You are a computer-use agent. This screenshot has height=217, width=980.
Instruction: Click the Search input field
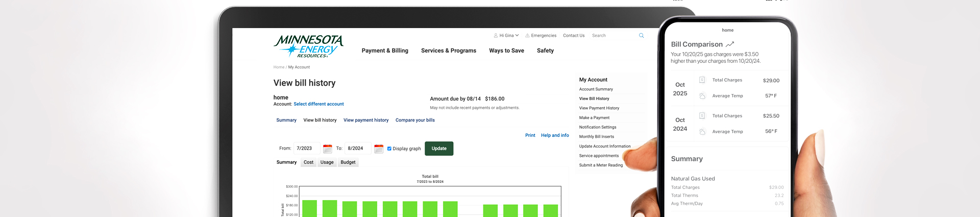coord(614,36)
